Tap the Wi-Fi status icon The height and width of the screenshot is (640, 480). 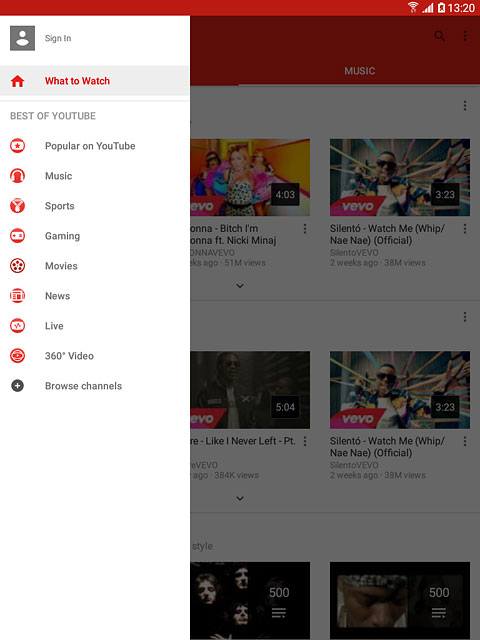pyautogui.click(x=413, y=7)
